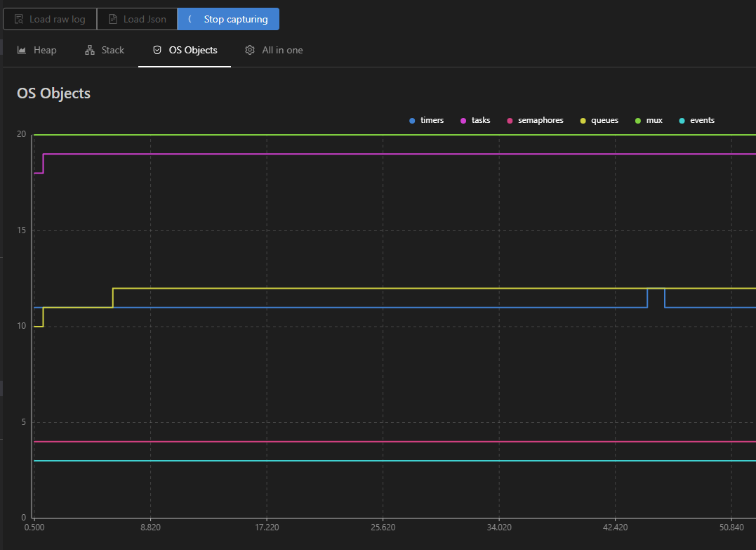This screenshot has width=756, height=550.
Task: Click the blue timers legend dot
Action: click(x=412, y=121)
